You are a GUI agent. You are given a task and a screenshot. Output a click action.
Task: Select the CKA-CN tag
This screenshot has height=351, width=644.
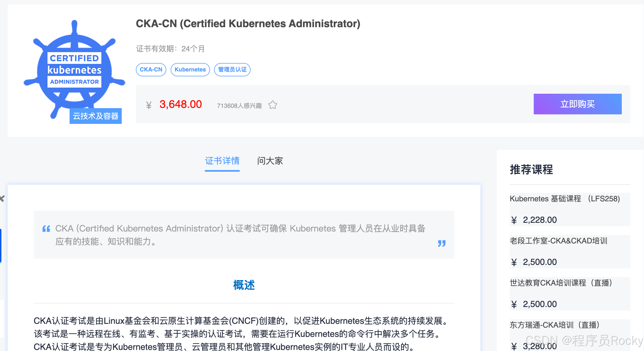[151, 70]
